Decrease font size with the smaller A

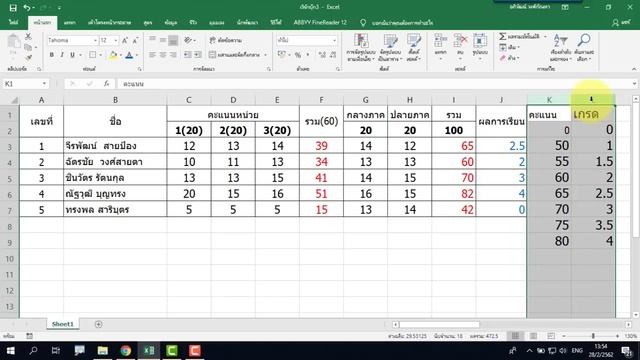[x=135, y=40]
